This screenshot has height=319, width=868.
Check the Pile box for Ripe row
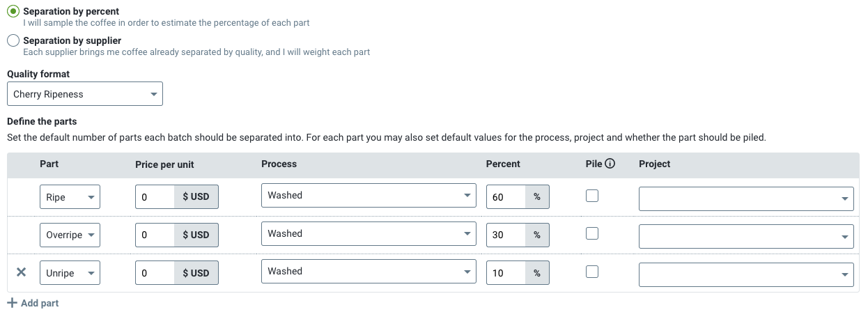pyautogui.click(x=592, y=196)
